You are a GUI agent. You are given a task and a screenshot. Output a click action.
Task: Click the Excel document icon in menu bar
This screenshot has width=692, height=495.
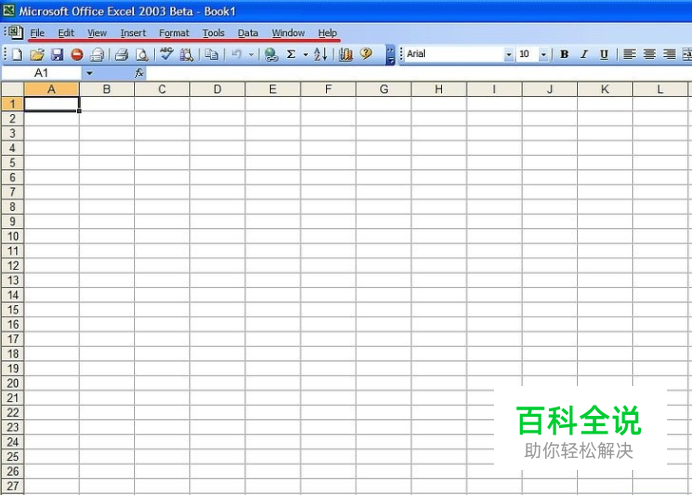pyautogui.click(x=15, y=32)
